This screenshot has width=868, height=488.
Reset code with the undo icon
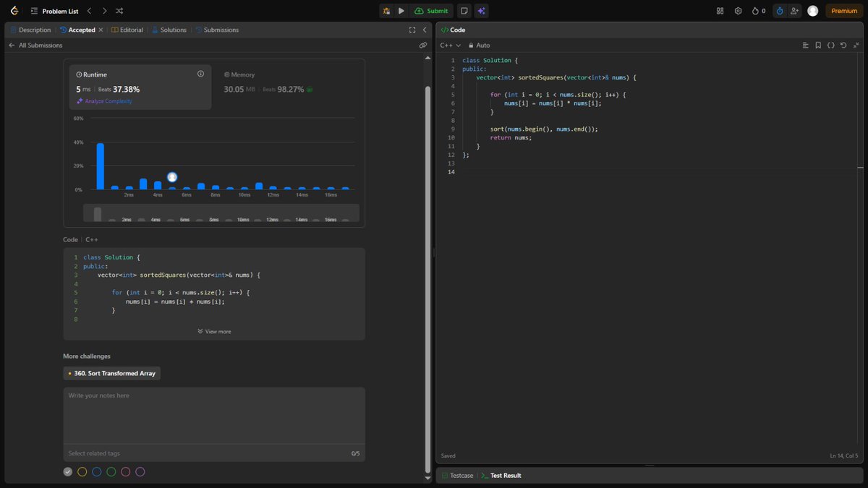click(x=843, y=45)
